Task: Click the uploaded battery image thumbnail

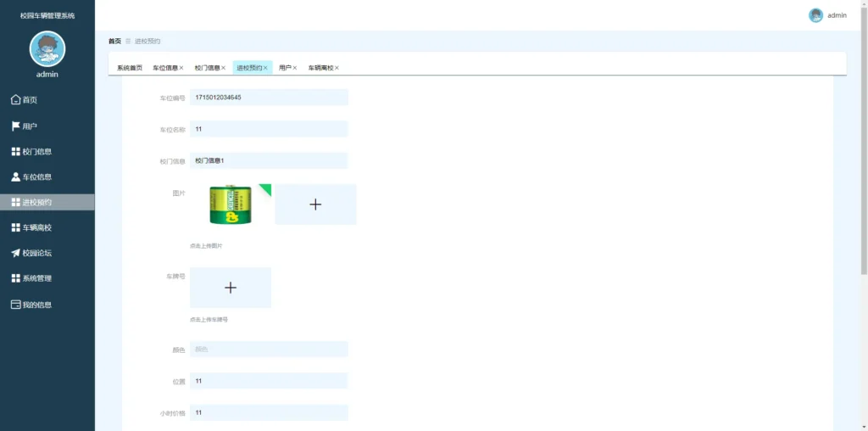Action: pos(231,204)
